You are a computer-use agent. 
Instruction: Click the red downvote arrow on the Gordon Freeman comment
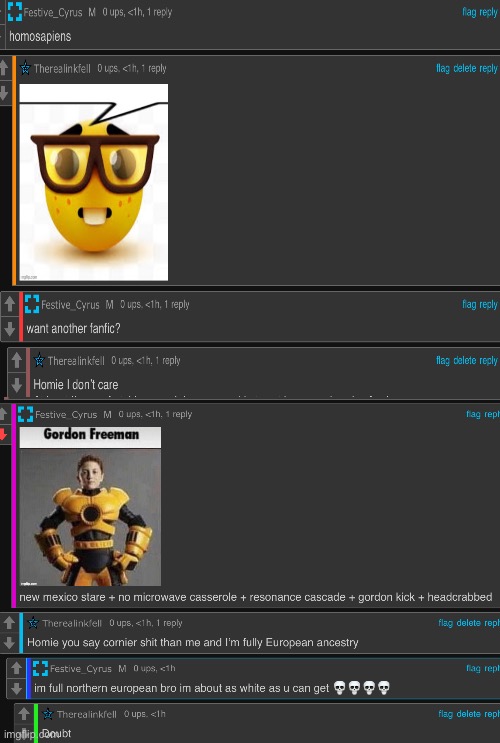pos(3,434)
